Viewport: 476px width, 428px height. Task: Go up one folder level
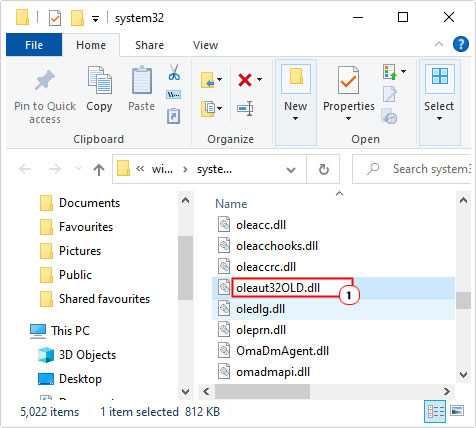tap(99, 170)
